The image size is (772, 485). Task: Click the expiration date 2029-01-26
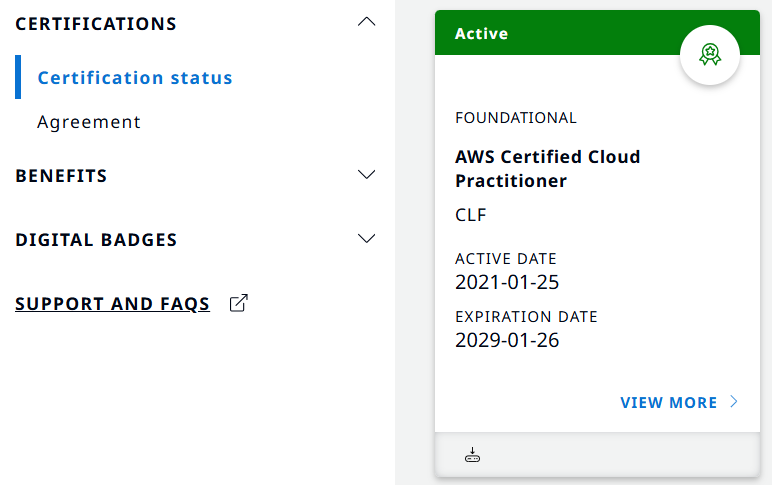click(x=507, y=340)
